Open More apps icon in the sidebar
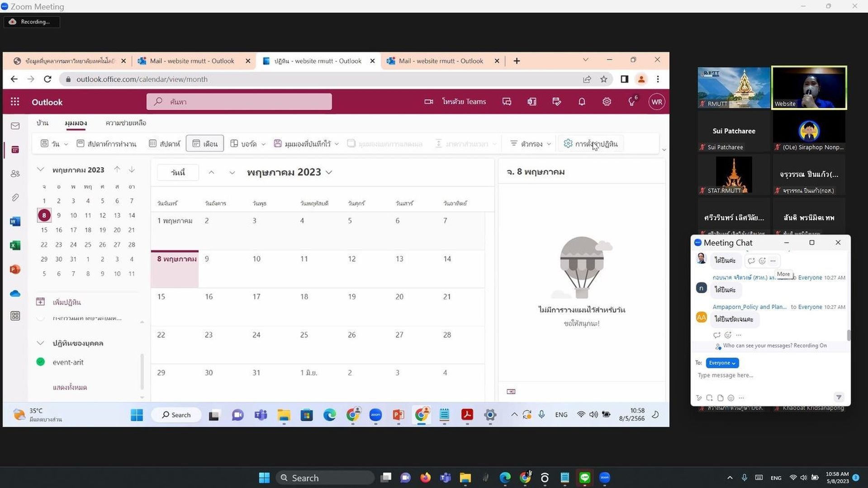 coord(15,316)
